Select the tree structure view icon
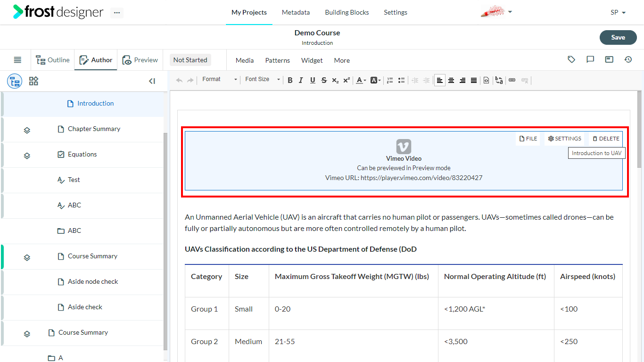The image size is (644, 362). click(15, 81)
